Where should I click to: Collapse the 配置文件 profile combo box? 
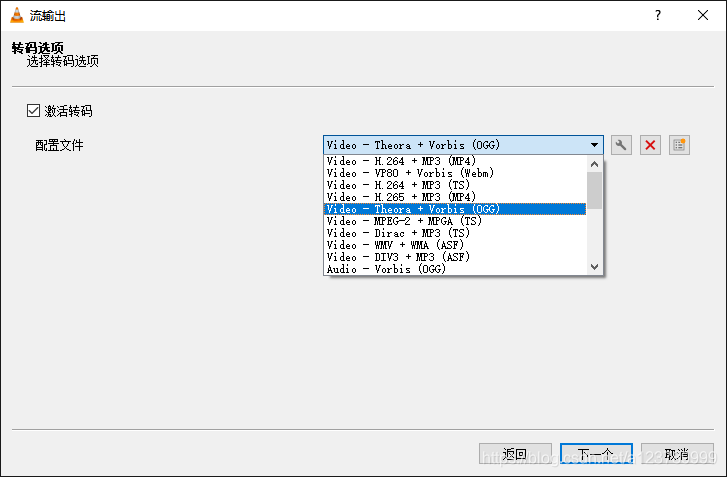pyautogui.click(x=463, y=145)
